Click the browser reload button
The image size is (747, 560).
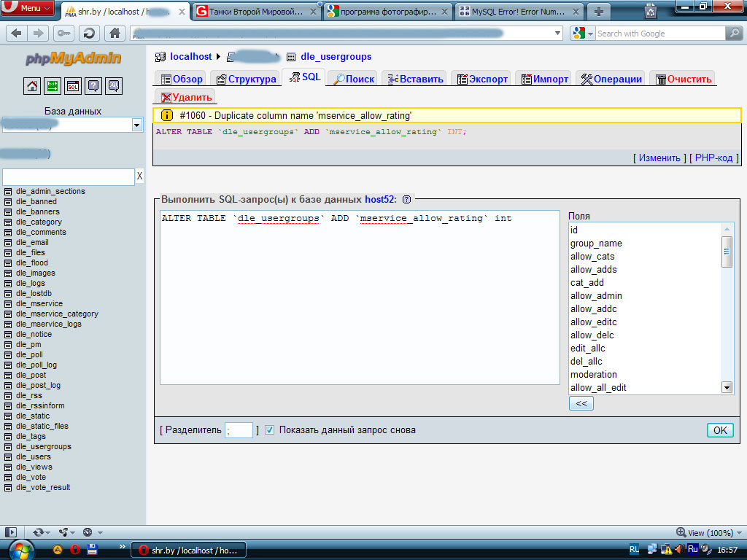click(89, 33)
